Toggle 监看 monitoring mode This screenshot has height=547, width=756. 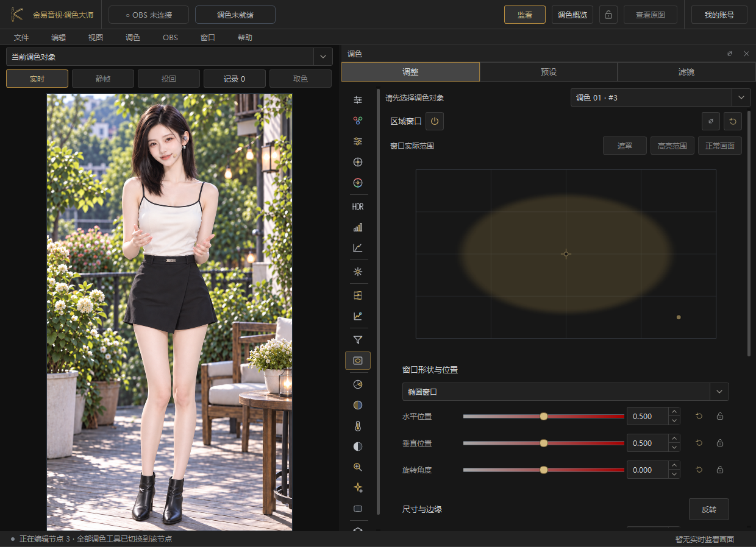coord(525,15)
